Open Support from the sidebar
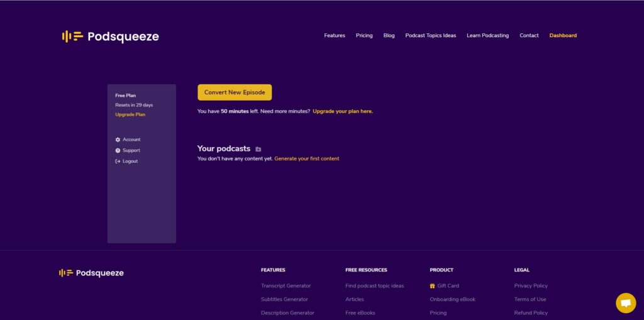644x320 pixels. (131, 150)
